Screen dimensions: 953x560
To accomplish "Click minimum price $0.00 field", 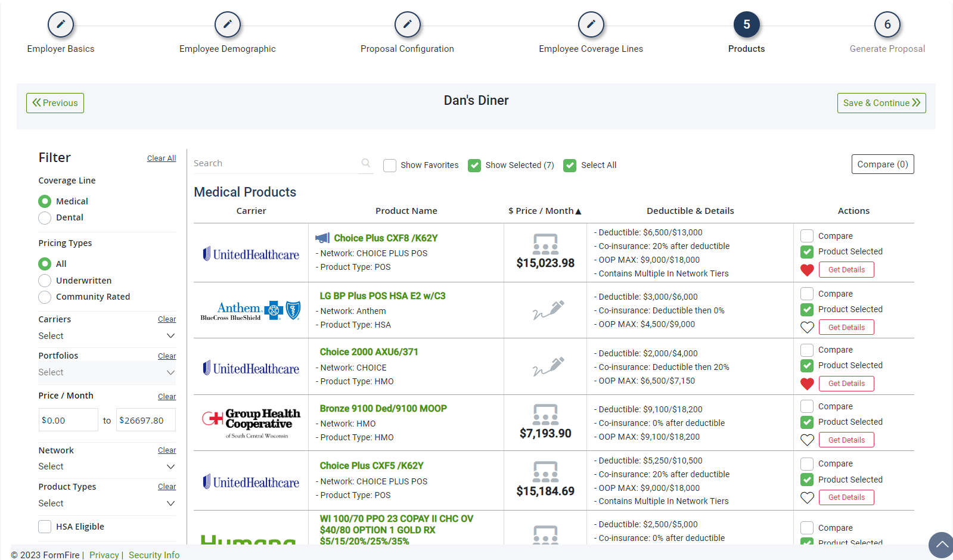I will (x=68, y=420).
